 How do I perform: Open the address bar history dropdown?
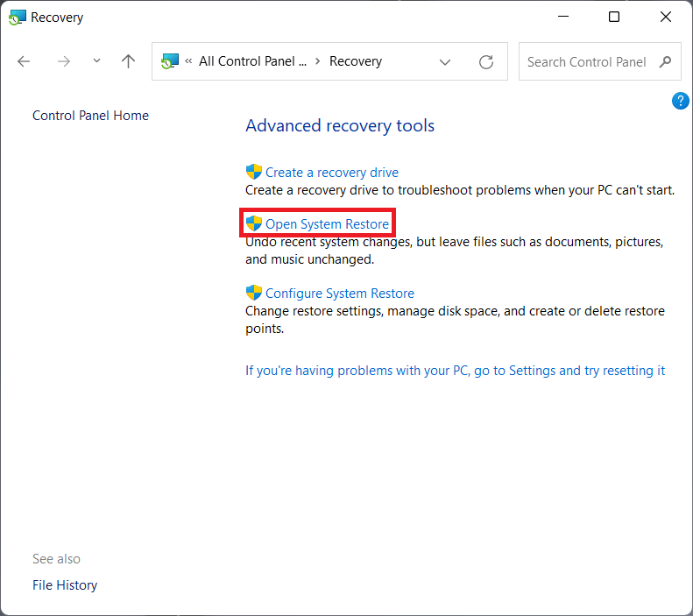(x=445, y=62)
